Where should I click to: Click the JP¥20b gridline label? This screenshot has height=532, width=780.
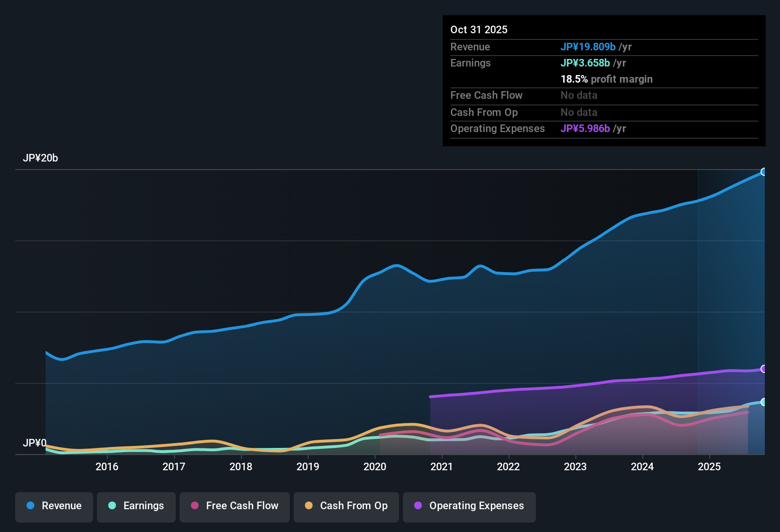pyautogui.click(x=41, y=158)
